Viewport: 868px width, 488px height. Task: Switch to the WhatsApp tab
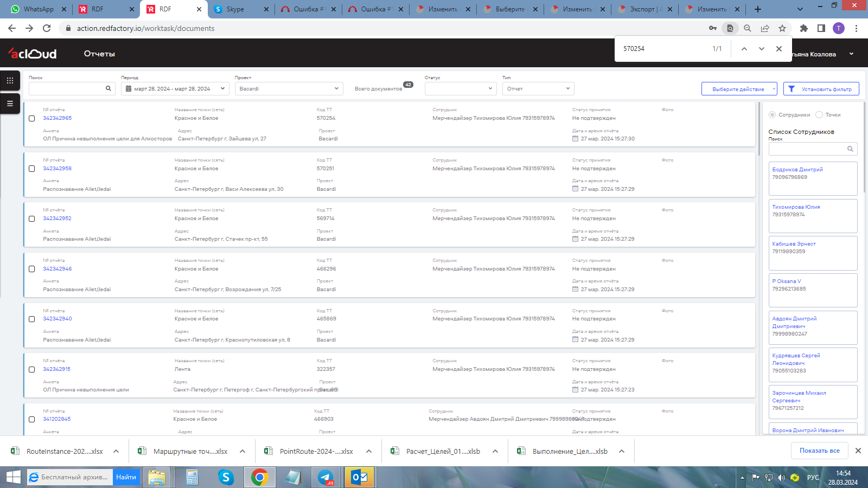[x=38, y=9]
